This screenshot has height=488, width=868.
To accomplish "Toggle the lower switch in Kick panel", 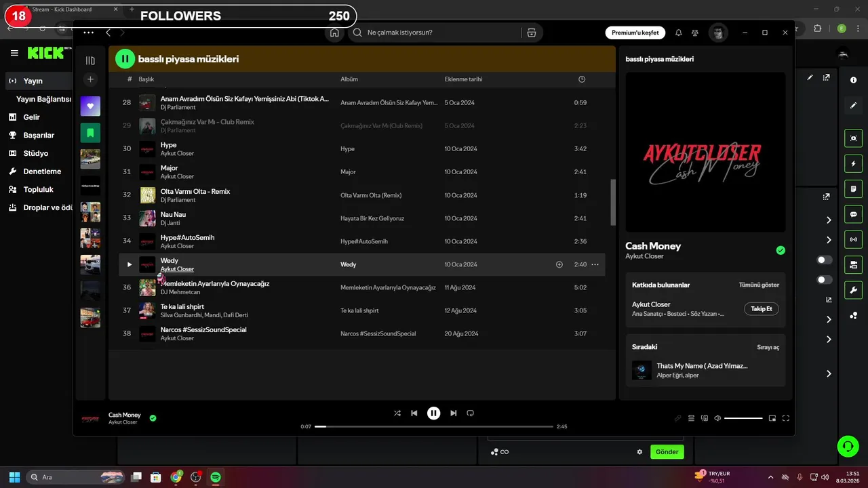I will (825, 279).
